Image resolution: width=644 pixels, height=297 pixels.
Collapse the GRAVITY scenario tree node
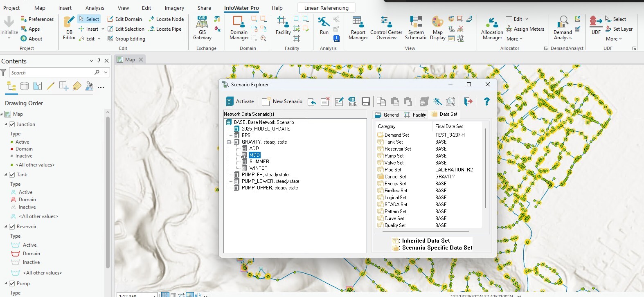229,142
